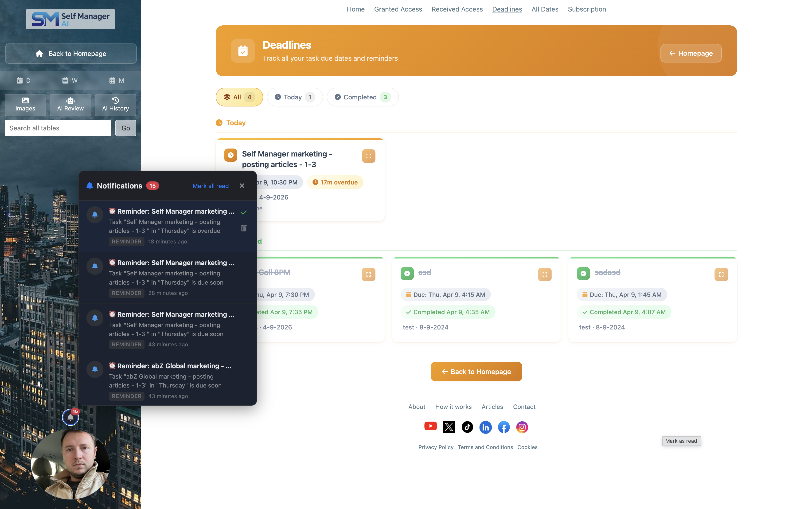This screenshot has height=509, width=812.
Task: Open the X (Twitter) social link
Action: (449, 427)
